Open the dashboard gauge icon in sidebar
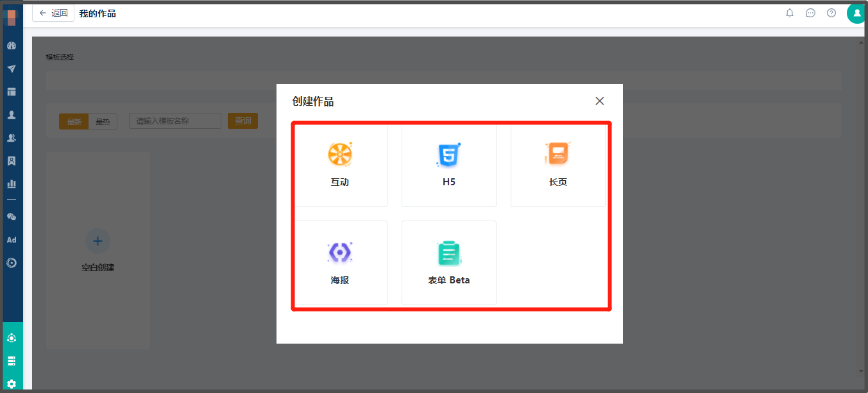The width and height of the screenshot is (868, 393). click(12, 46)
